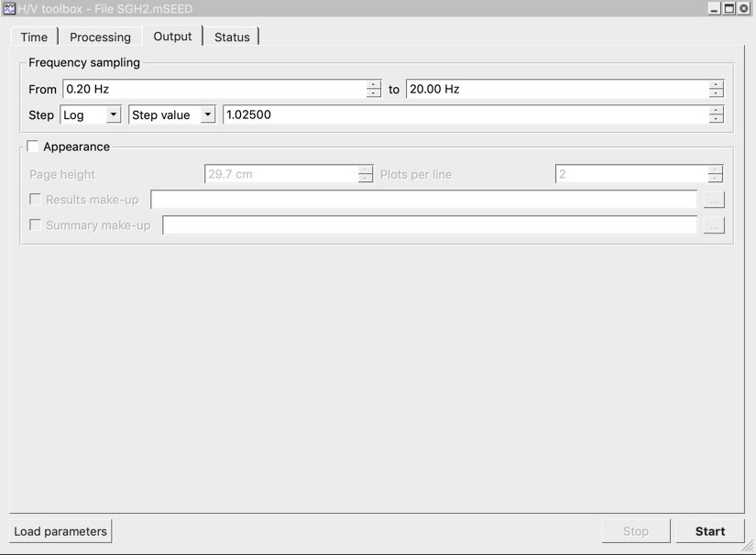Click the H/V toolbox window title icon

coord(9,8)
